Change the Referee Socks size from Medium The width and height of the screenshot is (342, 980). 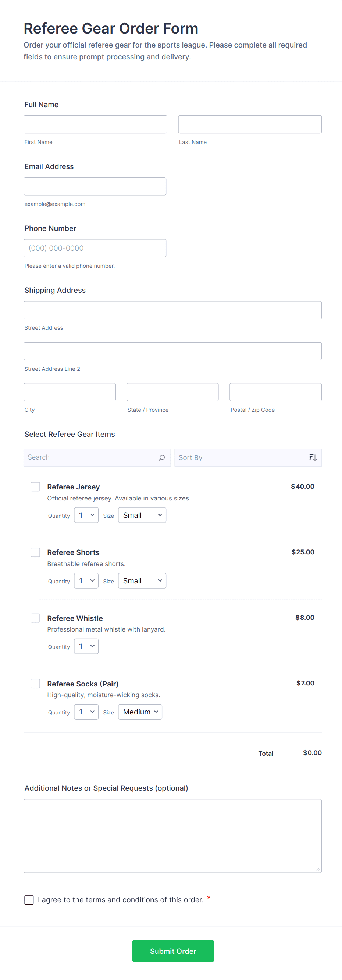(x=140, y=712)
